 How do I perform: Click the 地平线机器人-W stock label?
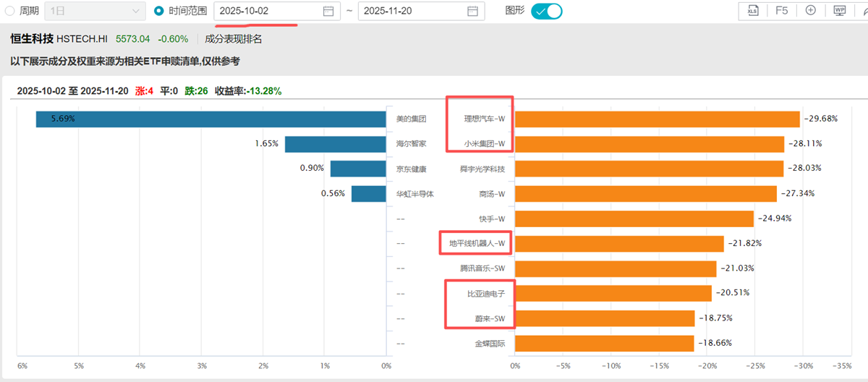(x=477, y=243)
